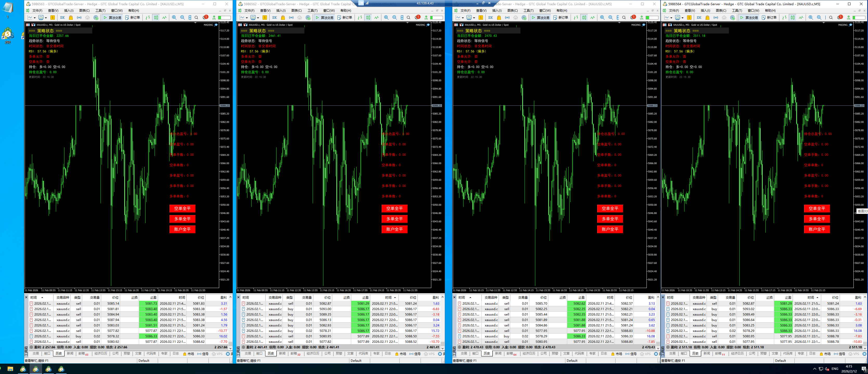Switch to candlestick chart mode in 5986562 window
Screen dimensions: 868x374
point(368,17)
